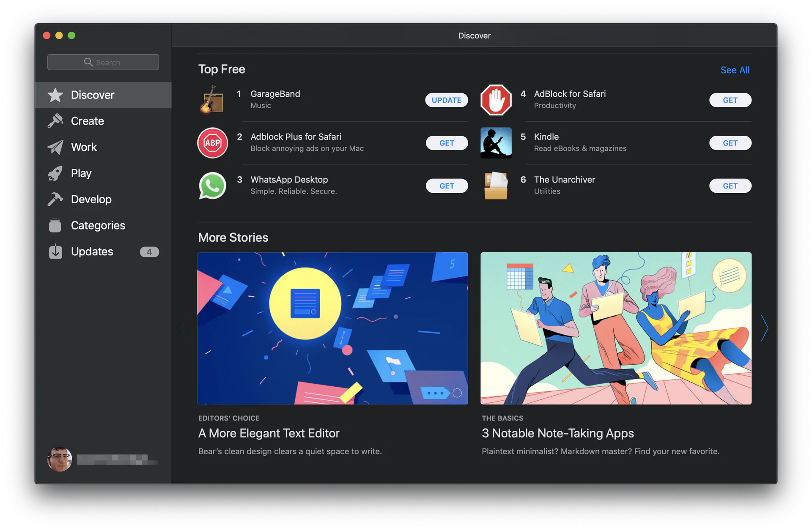This screenshot has width=812, height=530.
Task: Go to the Create section
Action: [x=103, y=121]
